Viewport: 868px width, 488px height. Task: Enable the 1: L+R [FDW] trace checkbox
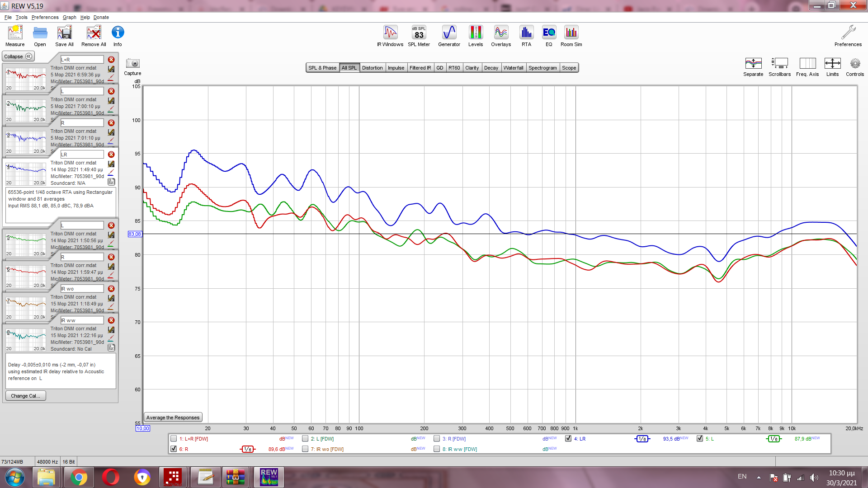(174, 438)
